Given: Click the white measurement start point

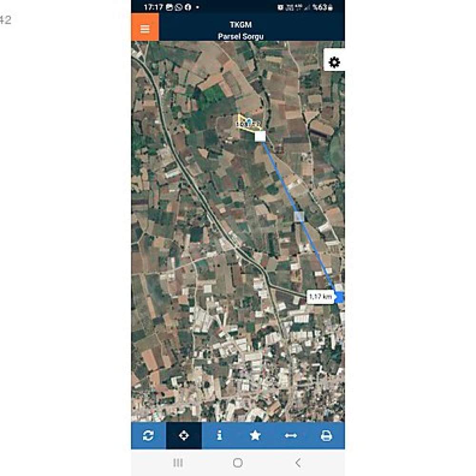Looking at the screenshot, I should pos(260,136).
